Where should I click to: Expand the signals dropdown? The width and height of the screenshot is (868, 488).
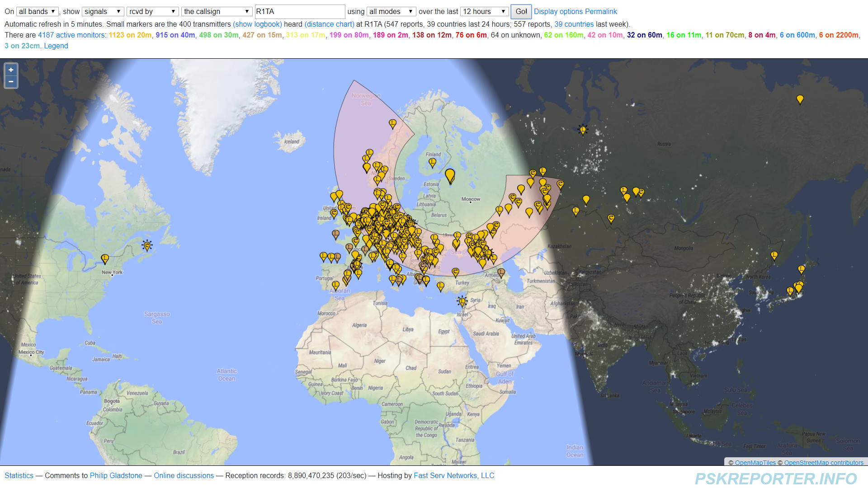tap(103, 11)
